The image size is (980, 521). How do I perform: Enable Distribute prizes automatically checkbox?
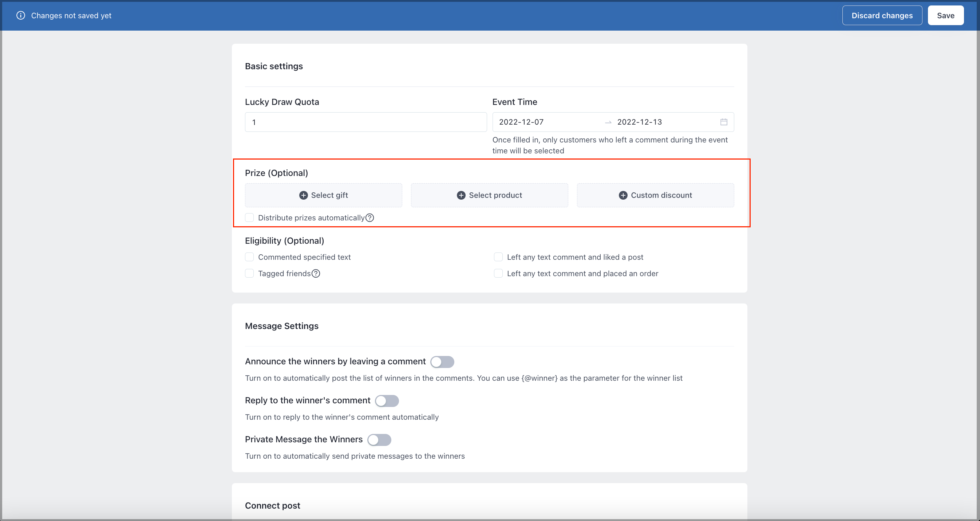249,218
